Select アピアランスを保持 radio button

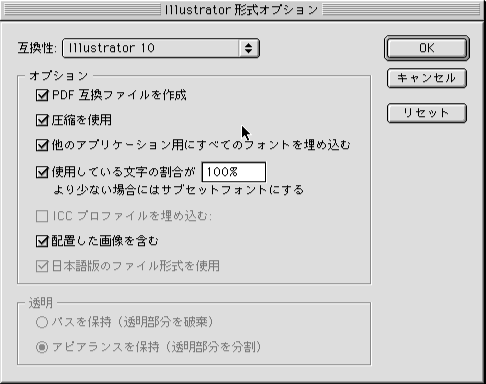point(42,347)
